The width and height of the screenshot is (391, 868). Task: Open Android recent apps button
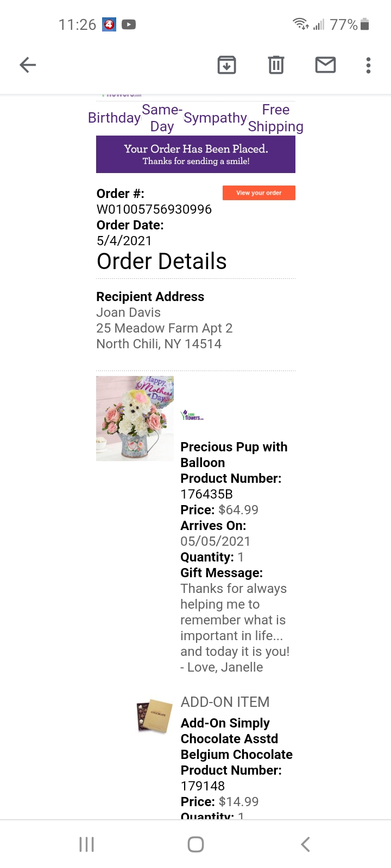86,844
